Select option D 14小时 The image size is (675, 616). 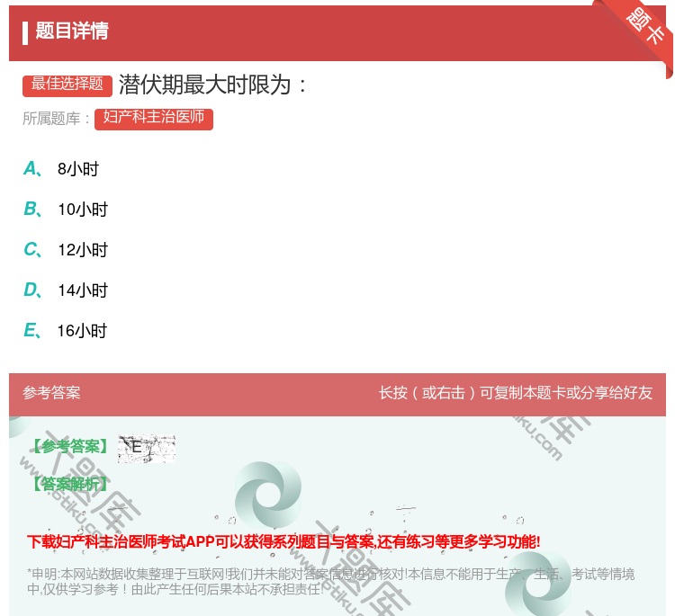pos(66,290)
